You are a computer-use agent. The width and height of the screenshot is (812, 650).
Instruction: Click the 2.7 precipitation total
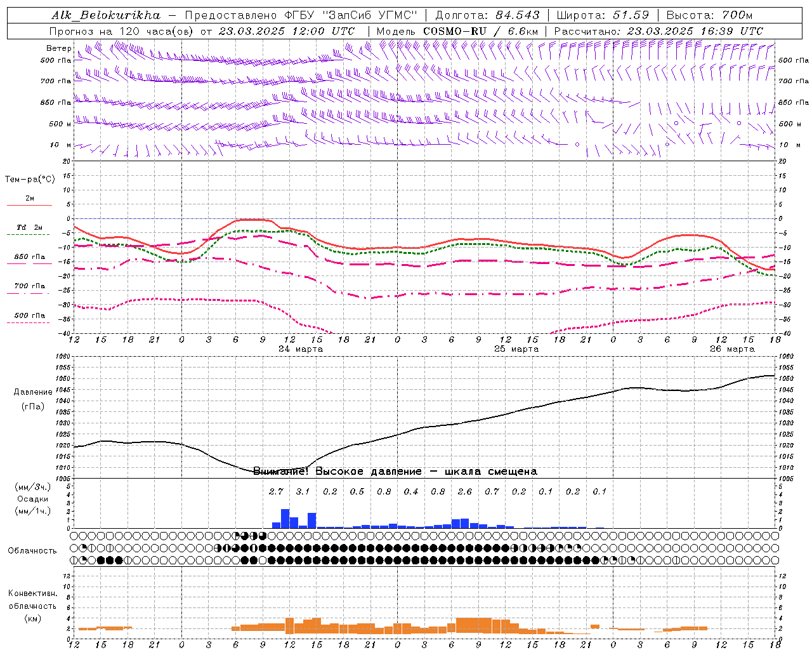pyautogui.click(x=276, y=491)
